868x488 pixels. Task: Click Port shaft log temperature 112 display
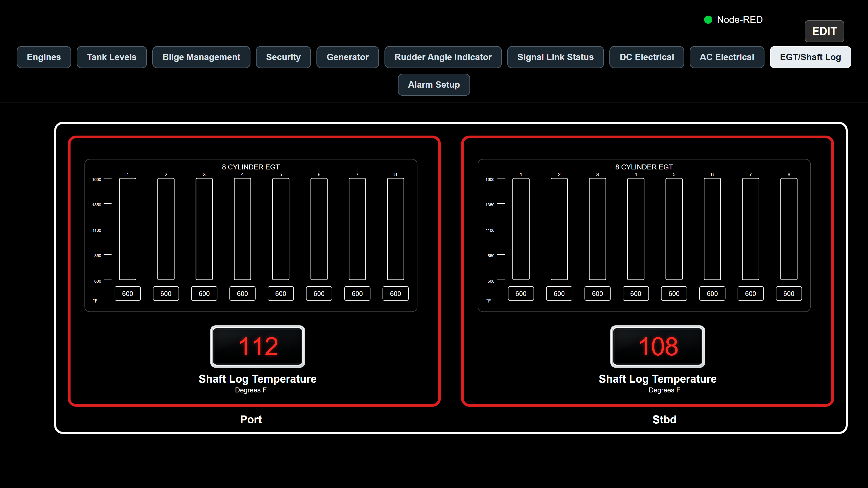[258, 347]
